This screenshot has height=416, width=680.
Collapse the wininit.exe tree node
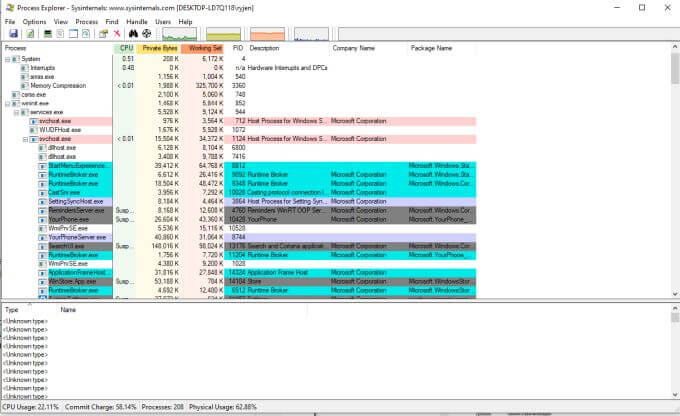pyautogui.click(x=7, y=104)
